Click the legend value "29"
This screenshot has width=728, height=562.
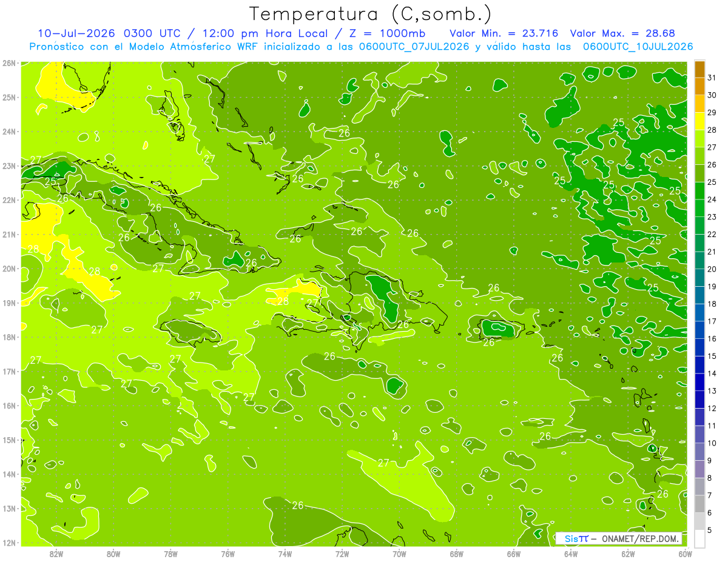click(712, 113)
